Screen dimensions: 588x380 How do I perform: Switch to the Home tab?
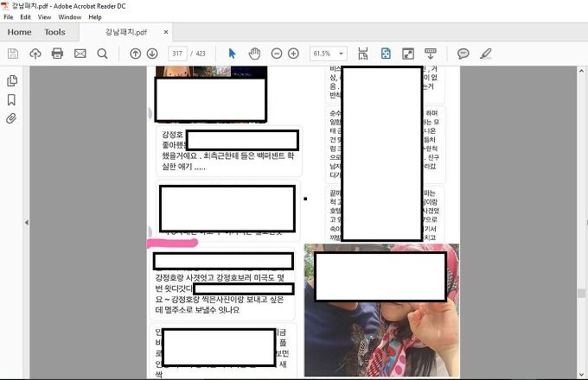[19, 32]
